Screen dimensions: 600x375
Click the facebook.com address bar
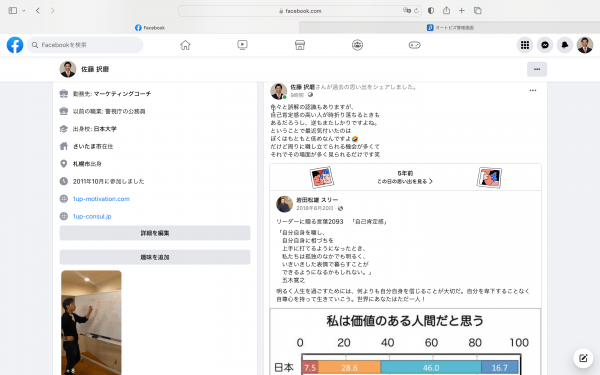click(300, 11)
